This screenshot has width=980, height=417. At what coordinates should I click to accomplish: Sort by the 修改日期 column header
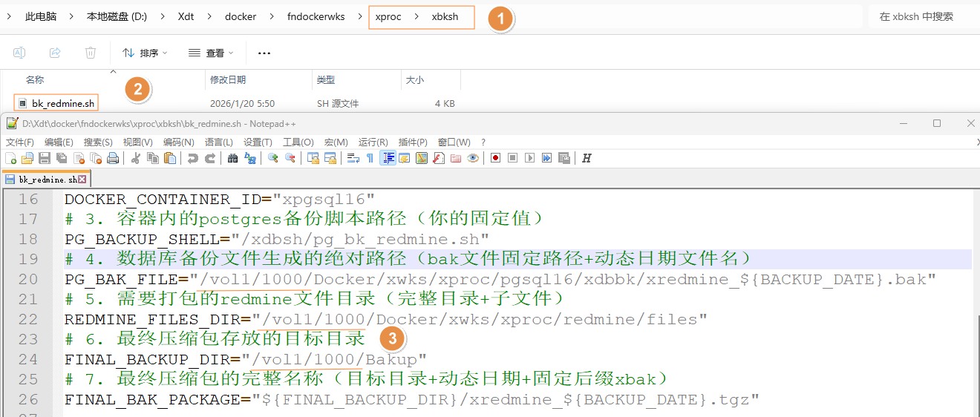point(258,79)
